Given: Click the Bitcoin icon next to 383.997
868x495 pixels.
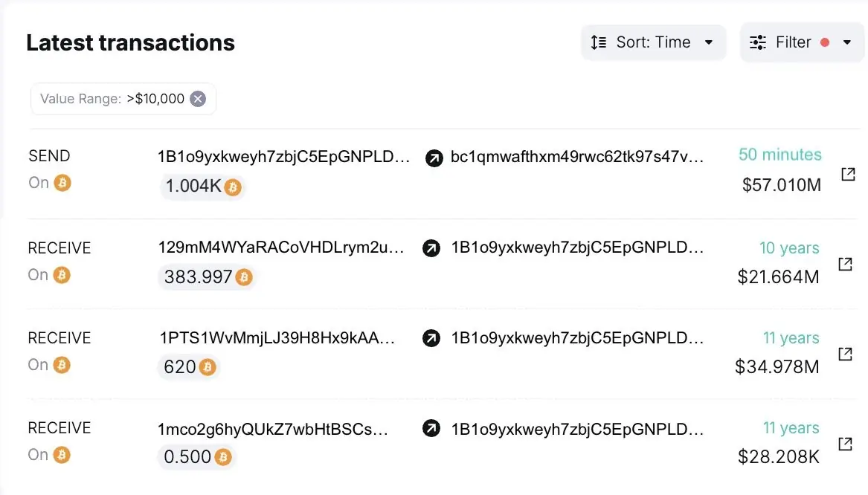Looking at the screenshot, I should click(x=243, y=277).
